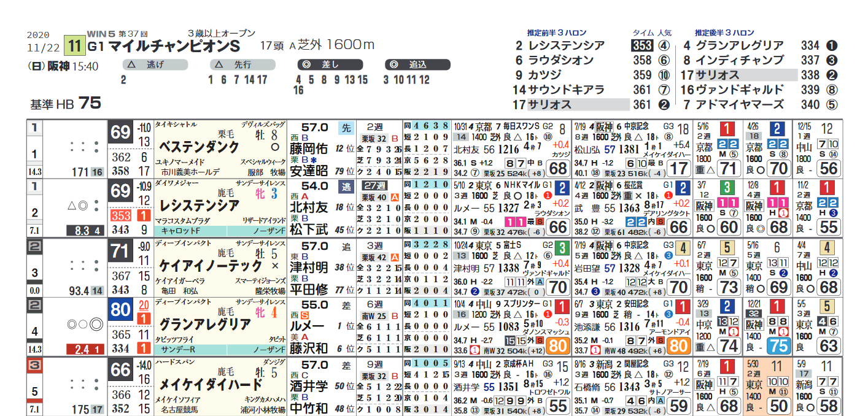Click the 93.4 odds for ケイアイノーテック
Image resolution: width=868 pixels, height=416 pixels.
(x=79, y=290)
